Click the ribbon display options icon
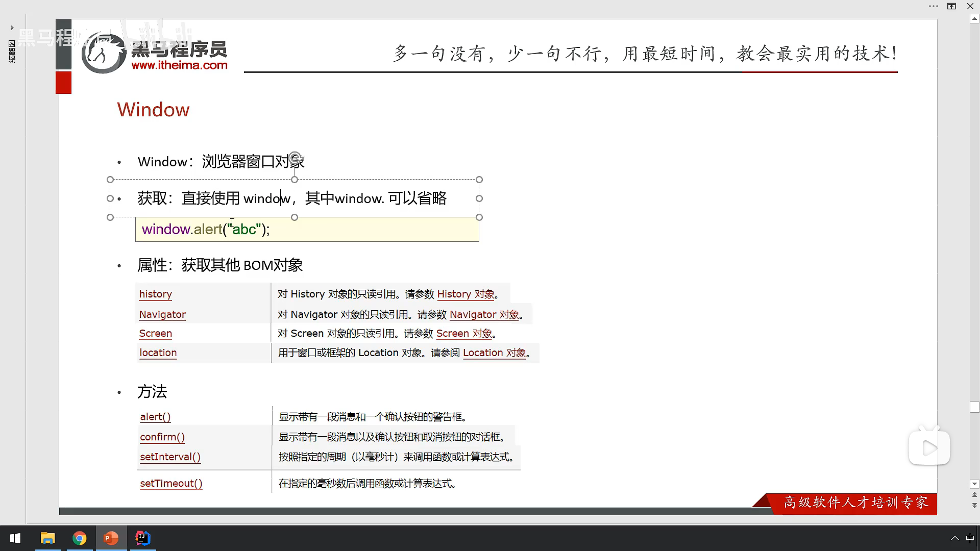This screenshot has width=980, height=551. [x=951, y=6]
